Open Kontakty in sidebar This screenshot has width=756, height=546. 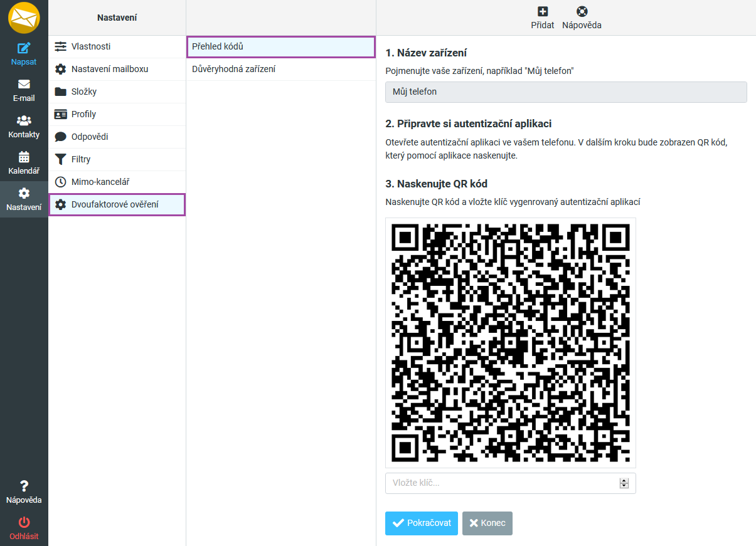point(24,127)
